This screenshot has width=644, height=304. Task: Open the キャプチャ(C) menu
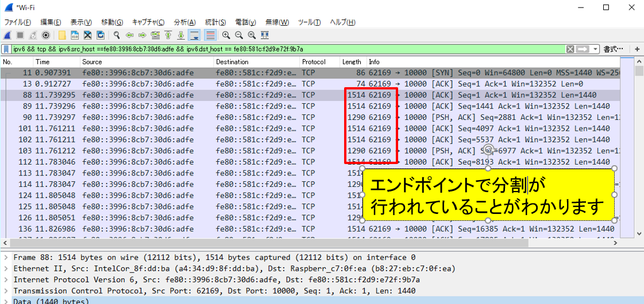[x=148, y=22]
